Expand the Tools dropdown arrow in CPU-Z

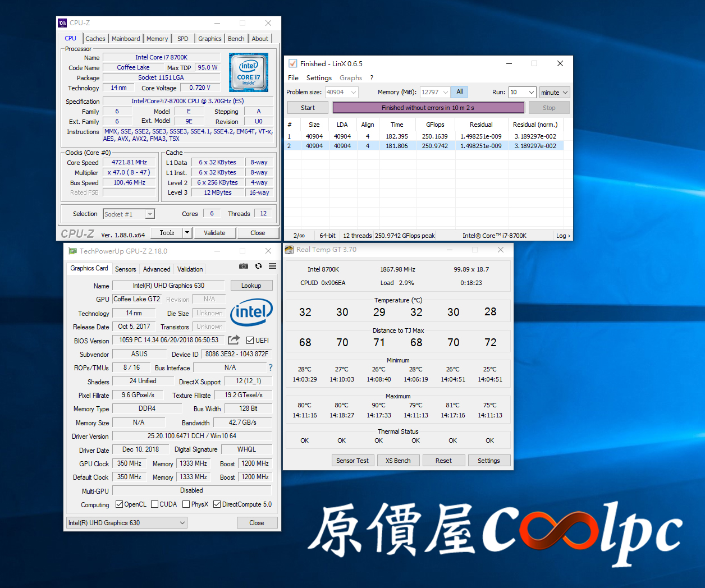[x=187, y=233]
